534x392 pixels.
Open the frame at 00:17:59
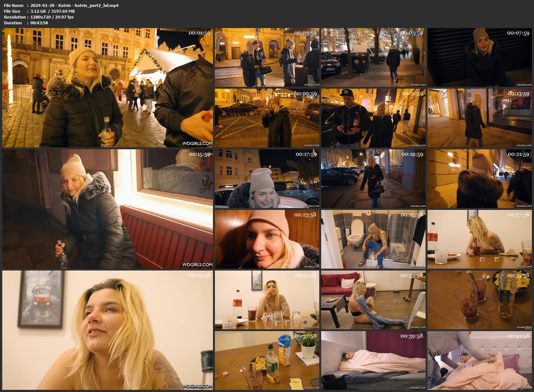pyautogui.click(x=267, y=179)
